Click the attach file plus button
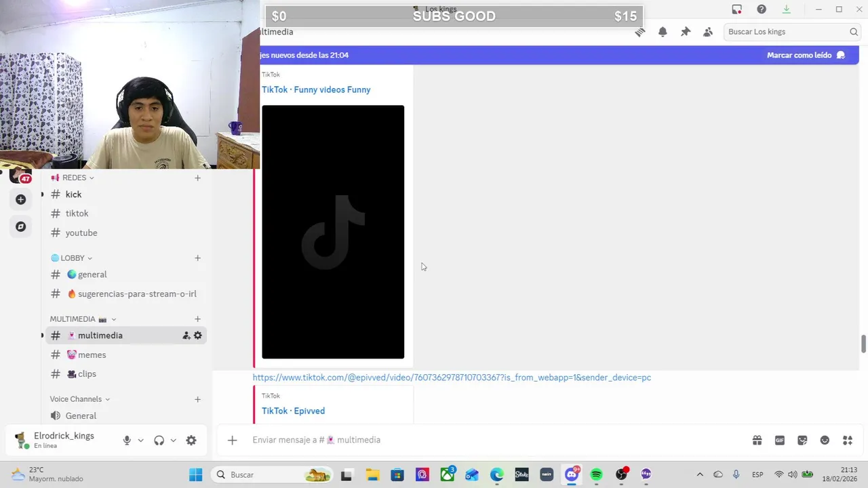The height and width of the screenshot is (488, 868). (232, 441)
